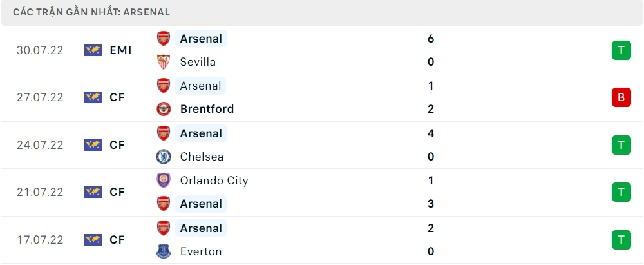Image resolution: width=644 pixels, height=265 pixels.
Task: Click the EMI competition label
Action: (120, 50)
